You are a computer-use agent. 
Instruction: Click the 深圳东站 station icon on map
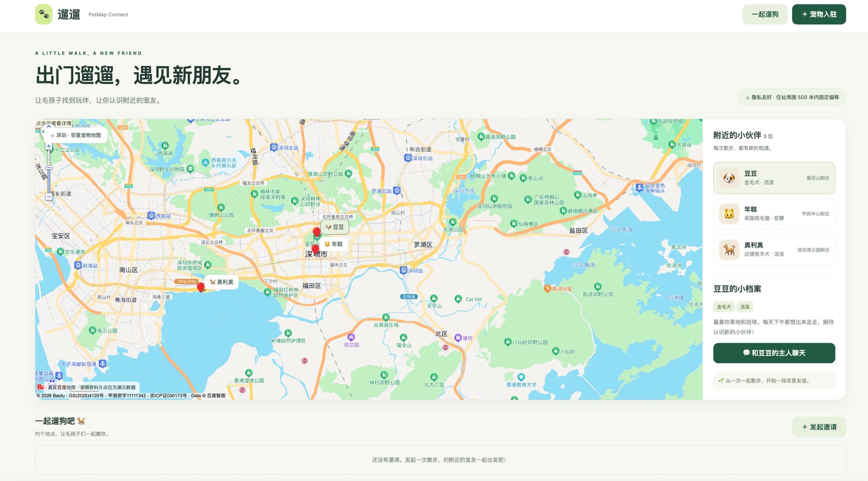(408, 158)
